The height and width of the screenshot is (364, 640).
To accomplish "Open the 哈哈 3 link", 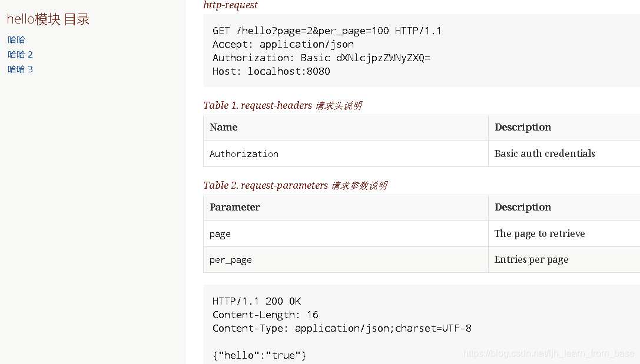I will pos(20,69).
